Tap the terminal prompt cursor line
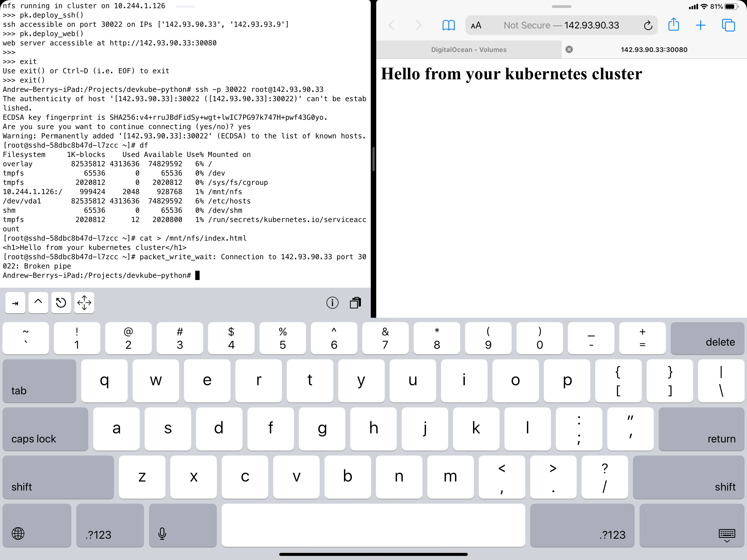The image size is (747, 560). 101,275
